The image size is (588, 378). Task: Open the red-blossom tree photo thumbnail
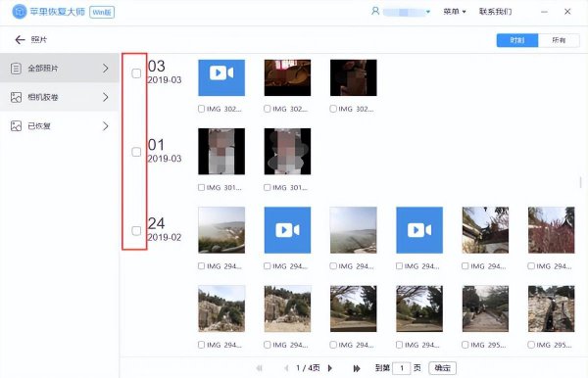551,230
